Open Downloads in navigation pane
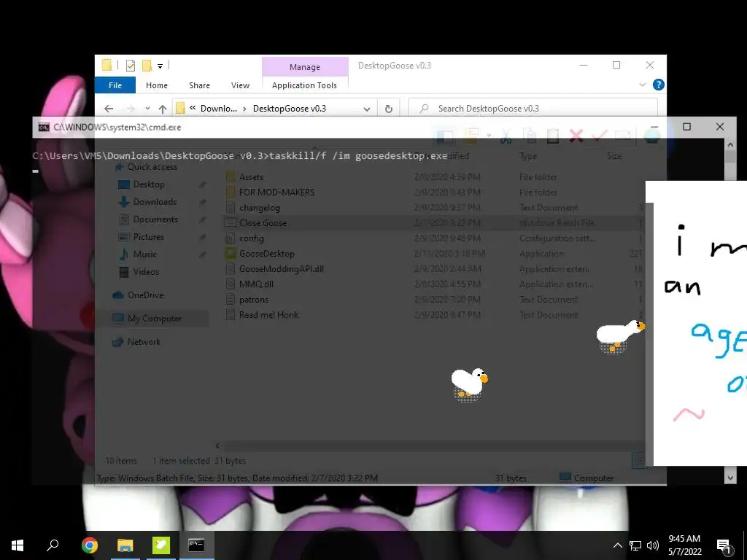Viewport: 747px width, 560px height. [x=155, y=202]
